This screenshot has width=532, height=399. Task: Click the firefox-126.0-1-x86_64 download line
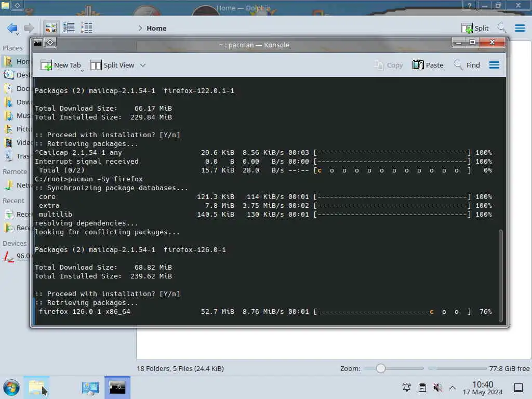[263, 312]
